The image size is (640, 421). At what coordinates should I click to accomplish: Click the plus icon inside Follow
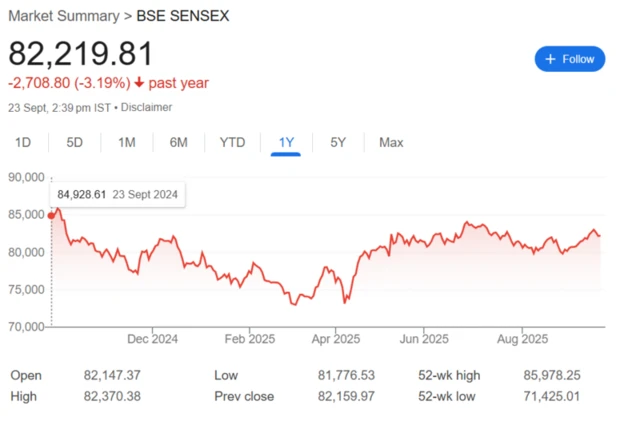[549, 59]
